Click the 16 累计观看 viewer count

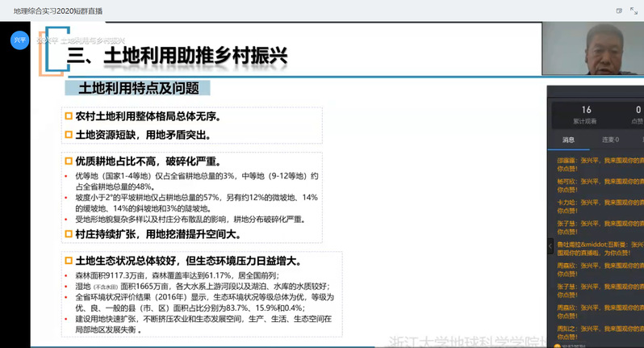(587, 114)
